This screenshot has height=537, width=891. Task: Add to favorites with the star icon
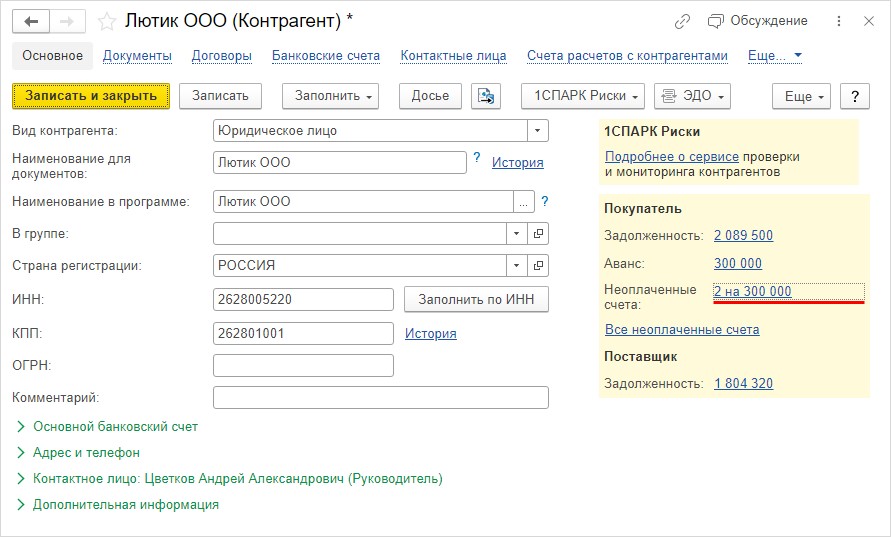point(106,22)
